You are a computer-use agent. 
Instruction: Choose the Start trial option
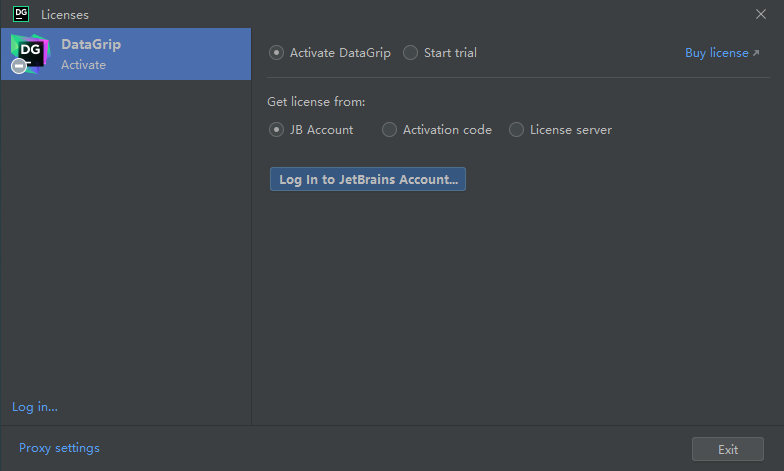[x=411, y=53]
